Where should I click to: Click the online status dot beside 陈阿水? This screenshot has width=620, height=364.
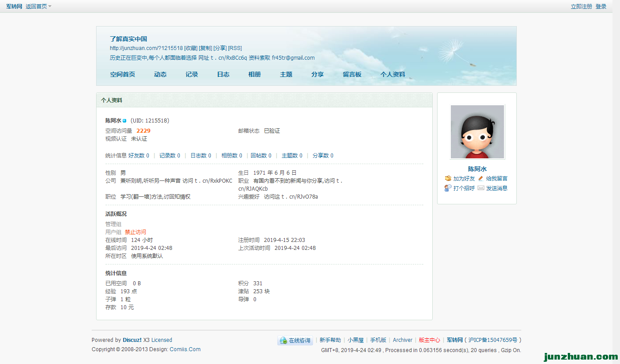coord(124,121)
